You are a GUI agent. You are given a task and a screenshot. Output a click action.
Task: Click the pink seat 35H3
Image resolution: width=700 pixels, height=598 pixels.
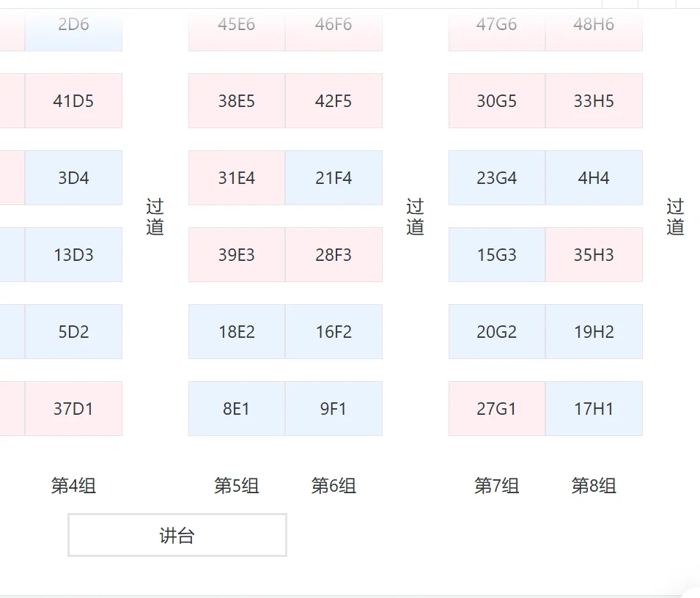point(594,255)
